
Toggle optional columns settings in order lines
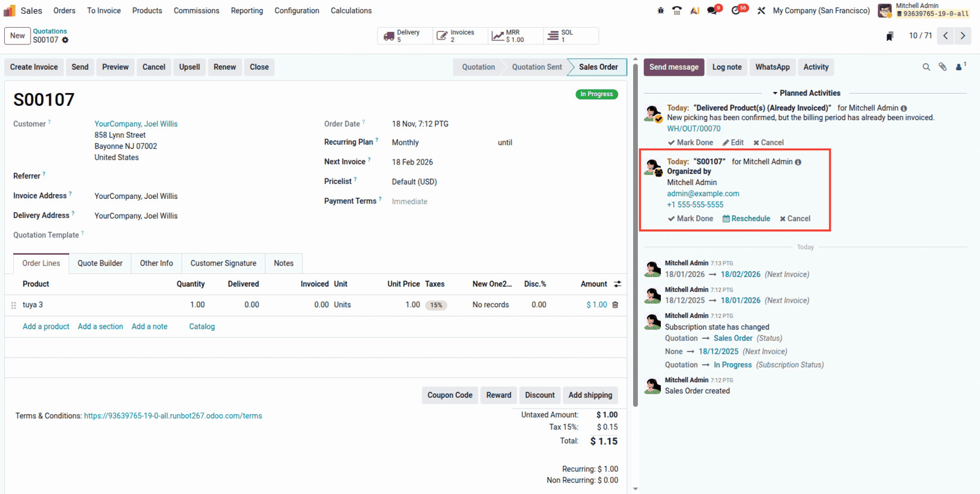[x=617, y=284]
